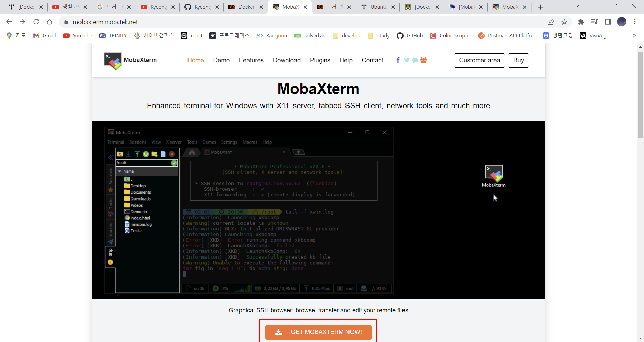Open the VisuAlgo bookmark
644x342 pixels.
(594, 35)
